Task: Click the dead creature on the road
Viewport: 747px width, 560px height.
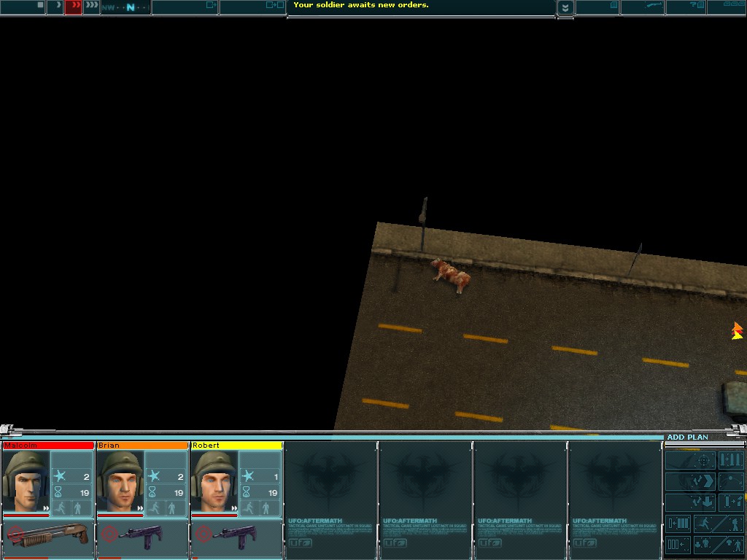Action: [451, 275]
